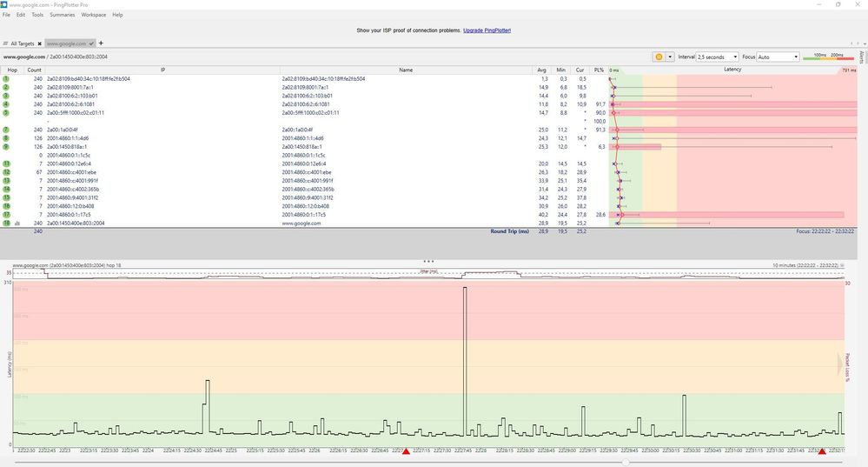
Task: Open the Focus Auto dropdown
Action: 778,57
